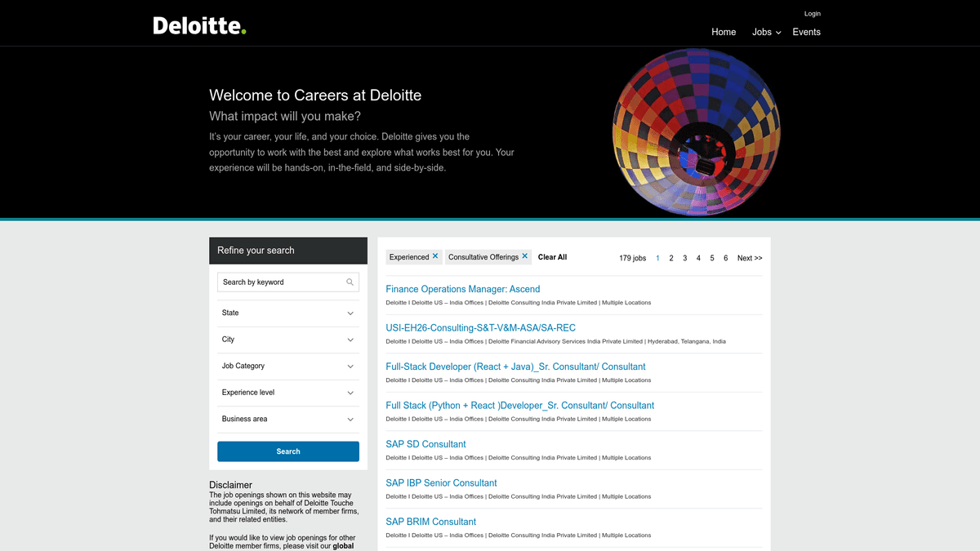
Task: Go to results page 5
Action: point(712,258)
